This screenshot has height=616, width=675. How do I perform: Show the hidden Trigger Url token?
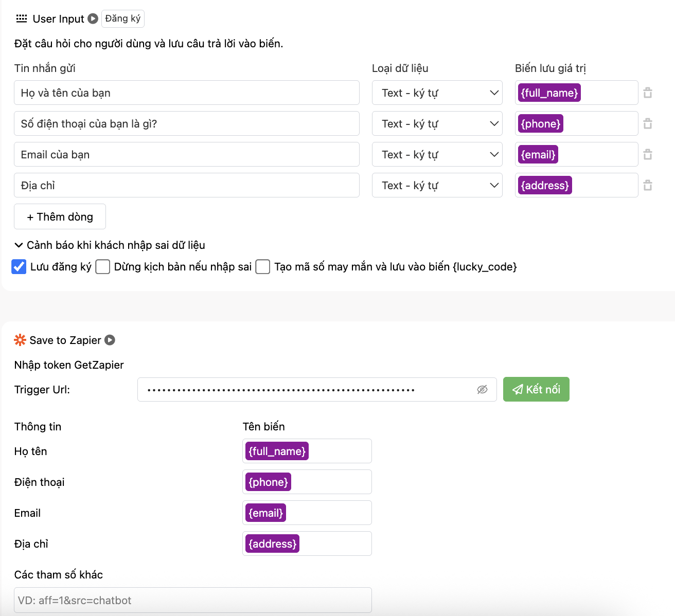point(482,390)
